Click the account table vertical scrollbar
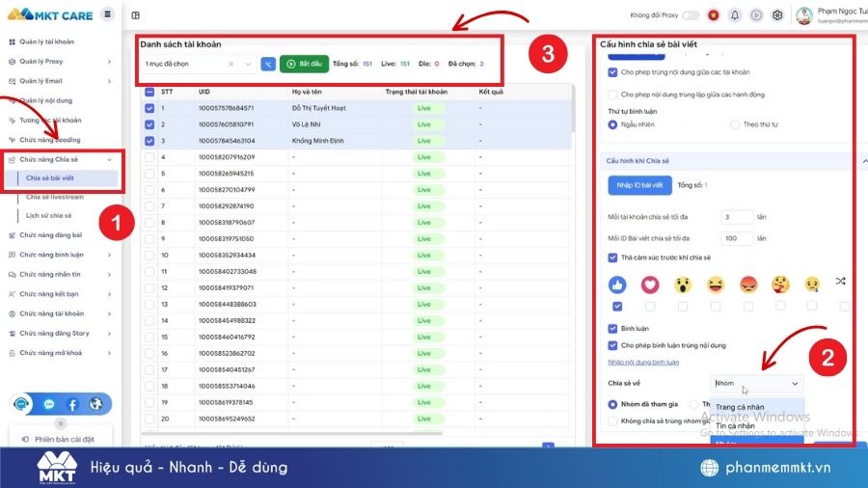The height and width of the screenshot is (488, 868). 573,111
